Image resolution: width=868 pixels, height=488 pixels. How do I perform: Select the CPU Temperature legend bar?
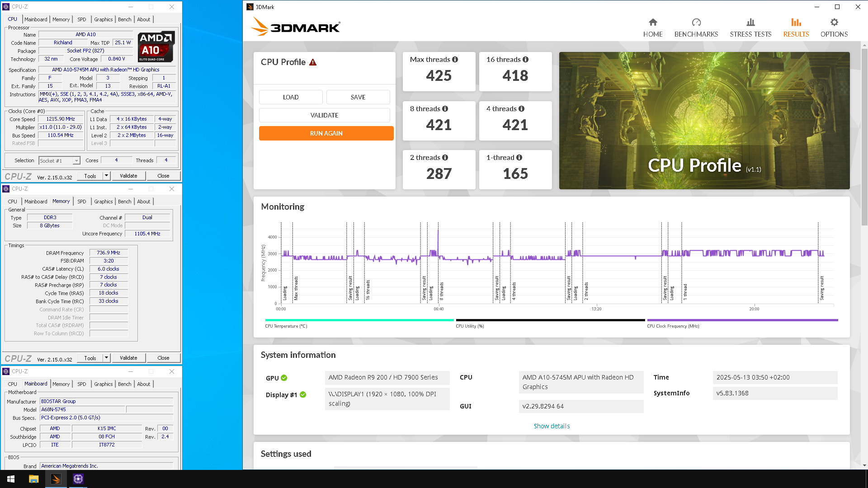359,320
